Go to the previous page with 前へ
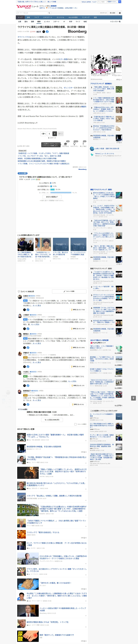This screenshot has height=644, width=138. coord(43,134)
